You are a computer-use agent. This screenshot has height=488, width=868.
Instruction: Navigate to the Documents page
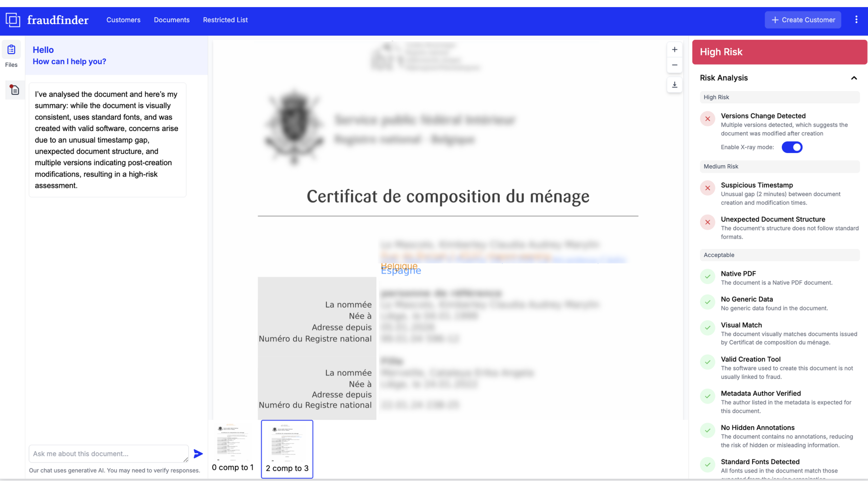pos(172,20)
